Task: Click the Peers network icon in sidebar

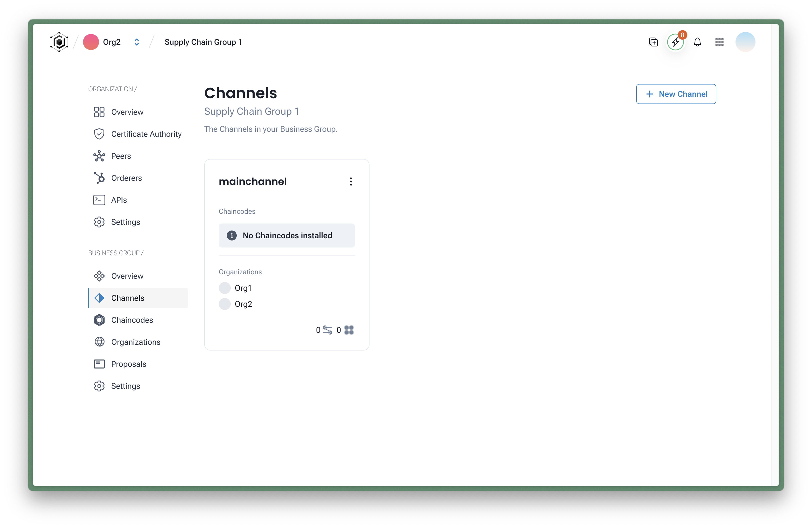Action: coord(99,156)
